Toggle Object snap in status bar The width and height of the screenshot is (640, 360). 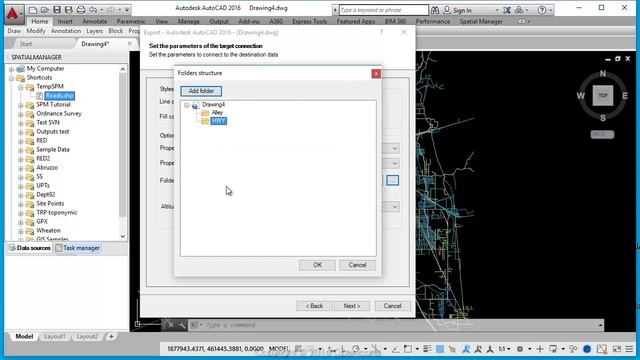coord(408,349)
